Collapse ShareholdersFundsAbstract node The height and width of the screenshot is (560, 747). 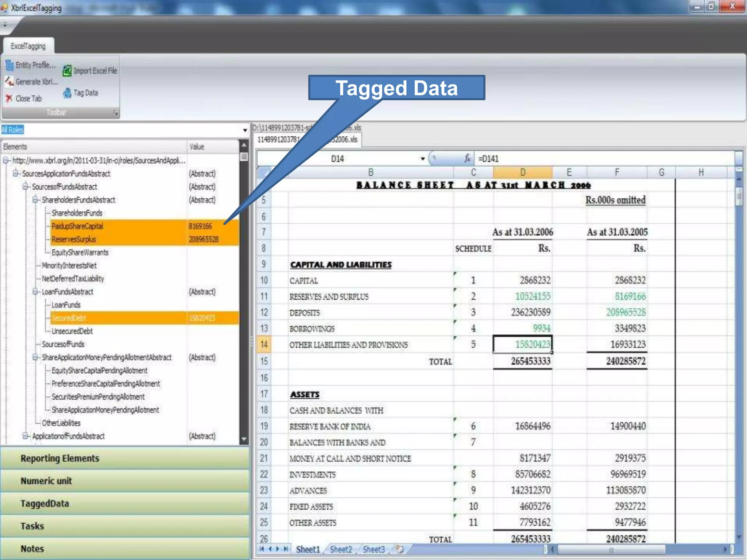(35, 200)
